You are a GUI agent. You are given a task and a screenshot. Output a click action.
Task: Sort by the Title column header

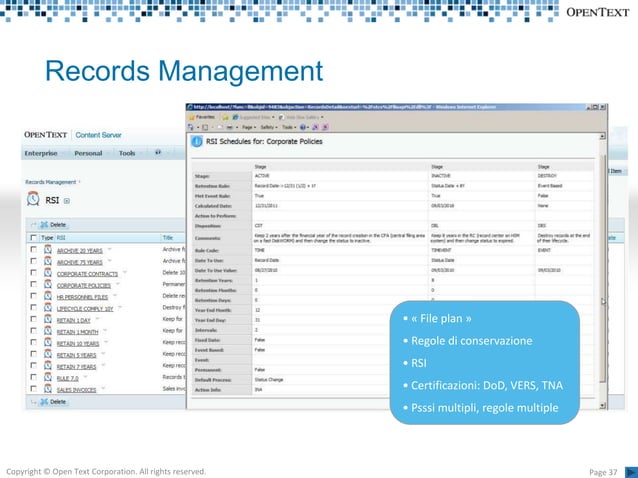[x=168, y=238]
